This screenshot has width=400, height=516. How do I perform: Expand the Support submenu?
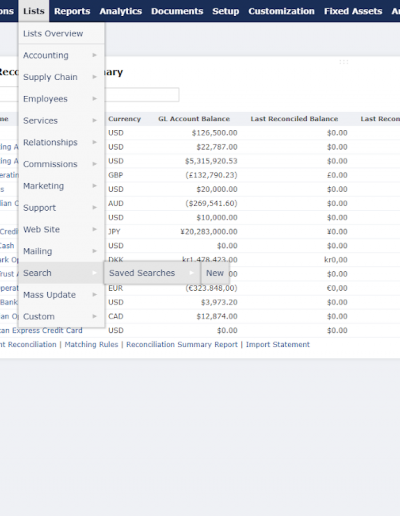[x=61, y=207]
